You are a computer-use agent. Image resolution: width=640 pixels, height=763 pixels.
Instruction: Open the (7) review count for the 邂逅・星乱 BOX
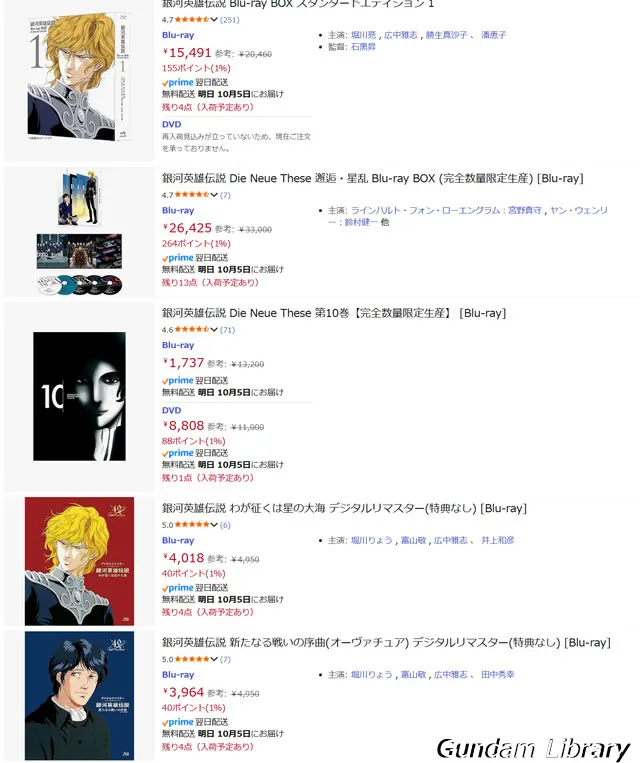pyautogui.click(x=225, y=195)
